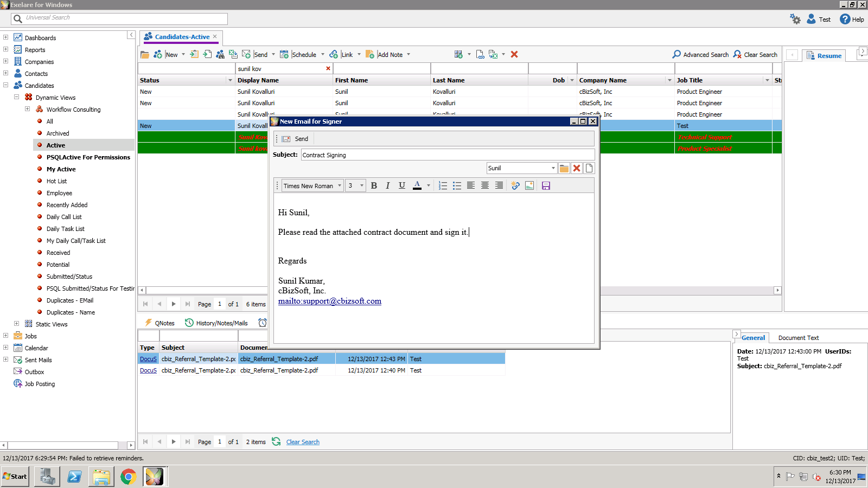Image resolution: width=868 pixels, height=488 pixels.
Task: Open the template folder icon beside Sunil
Action: point(564,168)
